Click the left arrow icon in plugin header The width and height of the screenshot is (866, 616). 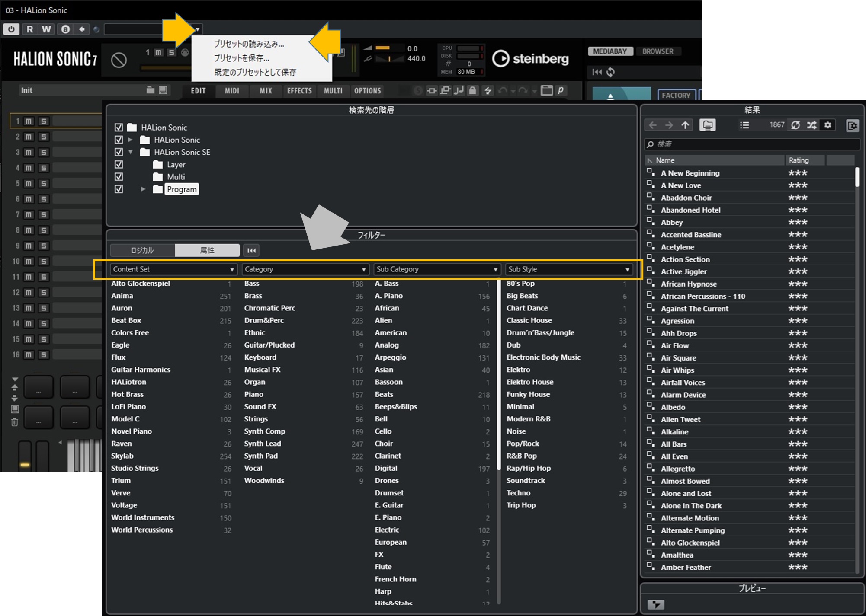[81, 29]
